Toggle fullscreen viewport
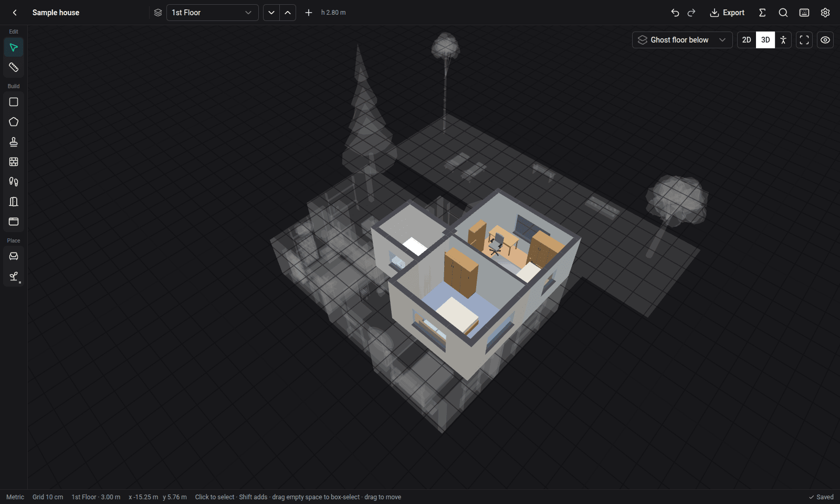 [x=804, y=40]
